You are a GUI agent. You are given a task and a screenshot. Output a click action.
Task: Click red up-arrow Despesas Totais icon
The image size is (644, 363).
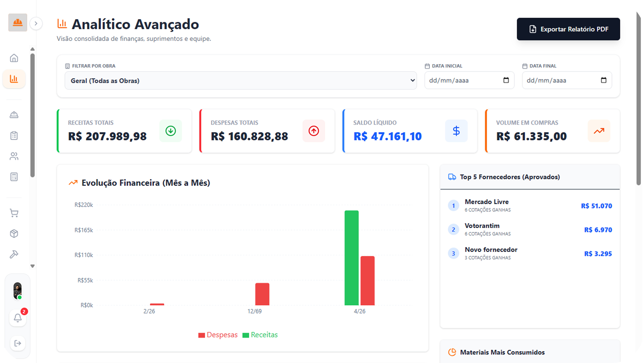click(x=314, y=131)
